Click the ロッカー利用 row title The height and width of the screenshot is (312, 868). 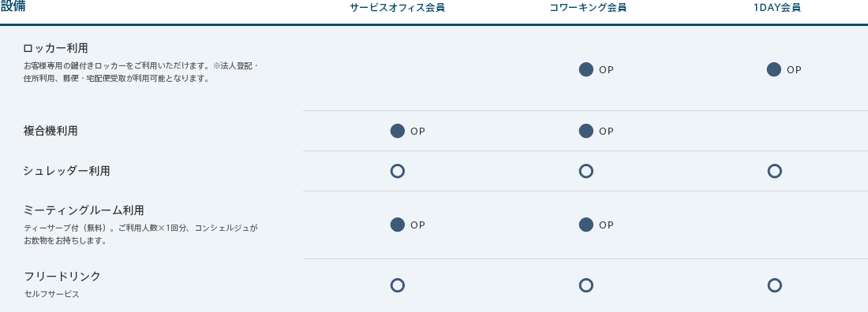(x=55, y=48)
